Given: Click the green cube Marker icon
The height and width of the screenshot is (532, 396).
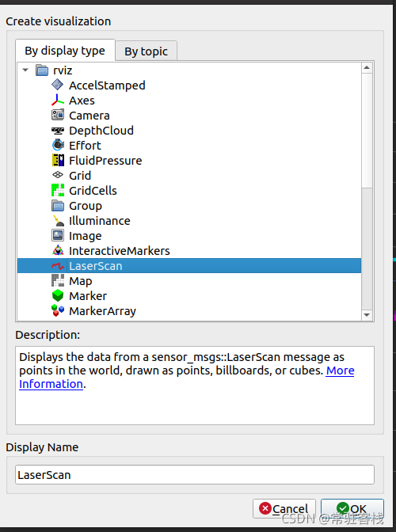Looking at the screenshot, I should coord(57,295).
